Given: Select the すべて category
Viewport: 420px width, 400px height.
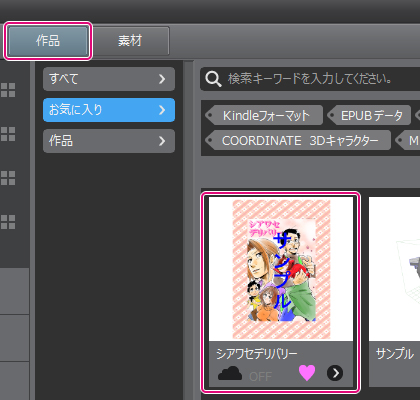Looking at the screenshot, I should (x=109, y=79).
